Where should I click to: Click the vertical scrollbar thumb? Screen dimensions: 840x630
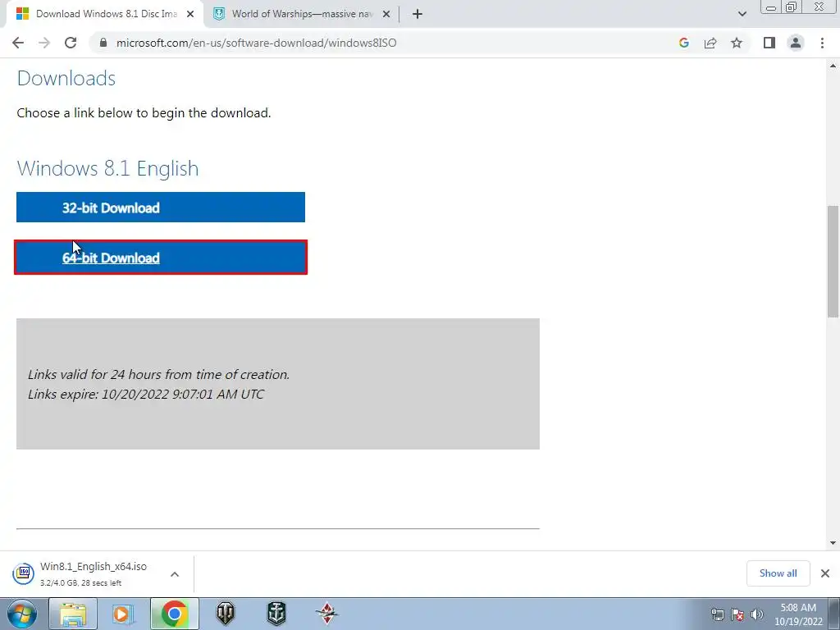[833, 262]
